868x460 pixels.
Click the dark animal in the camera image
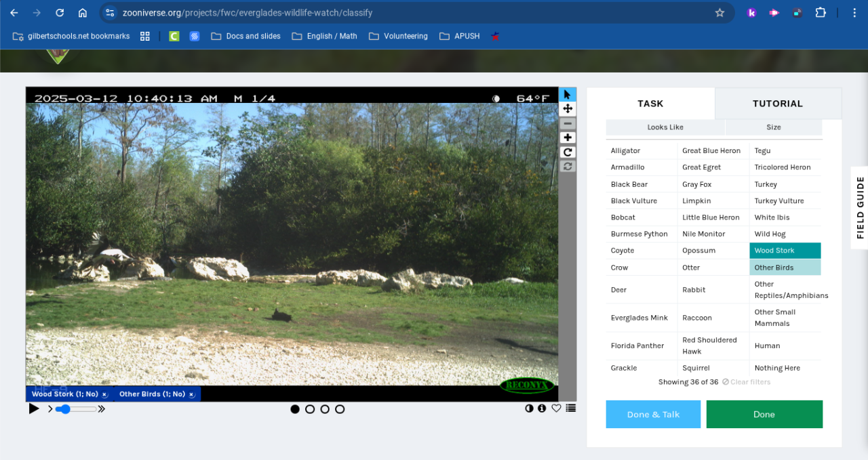coord(282,315)
